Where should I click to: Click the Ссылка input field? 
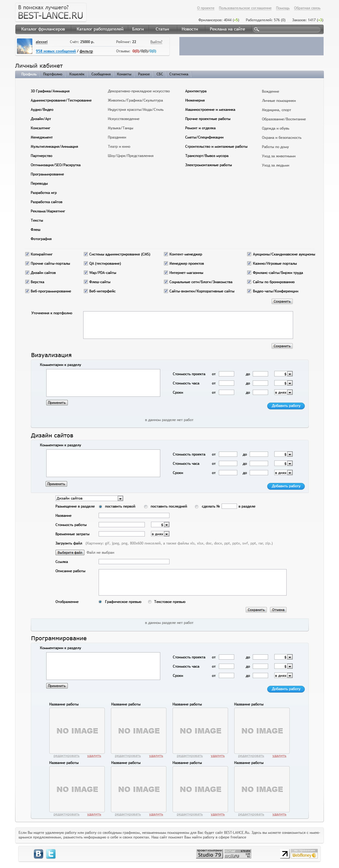coord(134,562)
